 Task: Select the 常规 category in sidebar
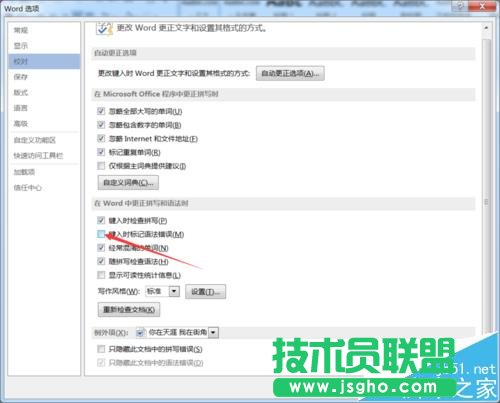click(44, 30)
